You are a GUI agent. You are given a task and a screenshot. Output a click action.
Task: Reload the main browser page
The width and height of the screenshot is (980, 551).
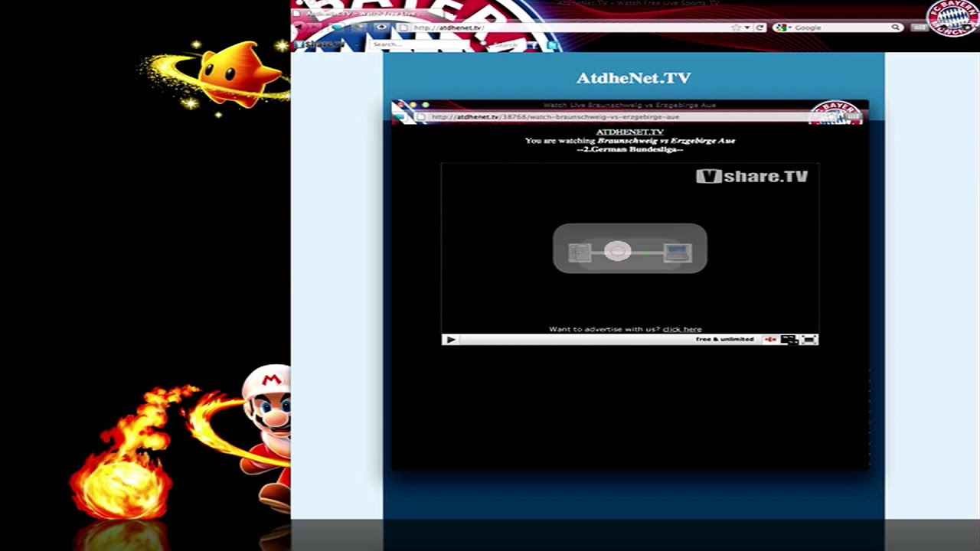tap(760, 28)
